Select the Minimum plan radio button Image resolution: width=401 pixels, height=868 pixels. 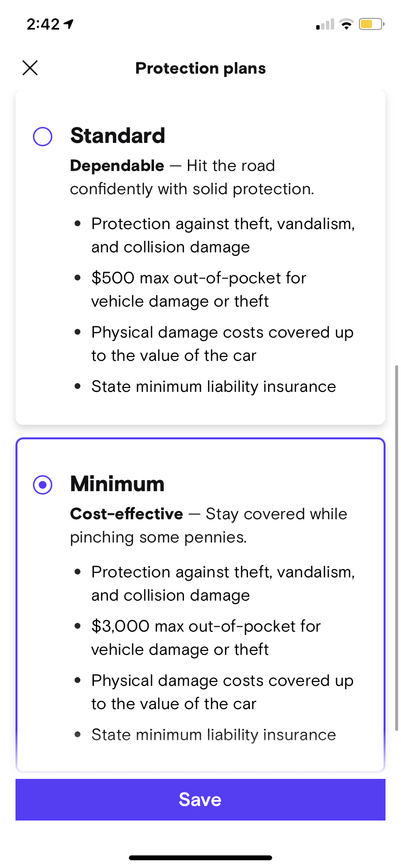(43, 484)
